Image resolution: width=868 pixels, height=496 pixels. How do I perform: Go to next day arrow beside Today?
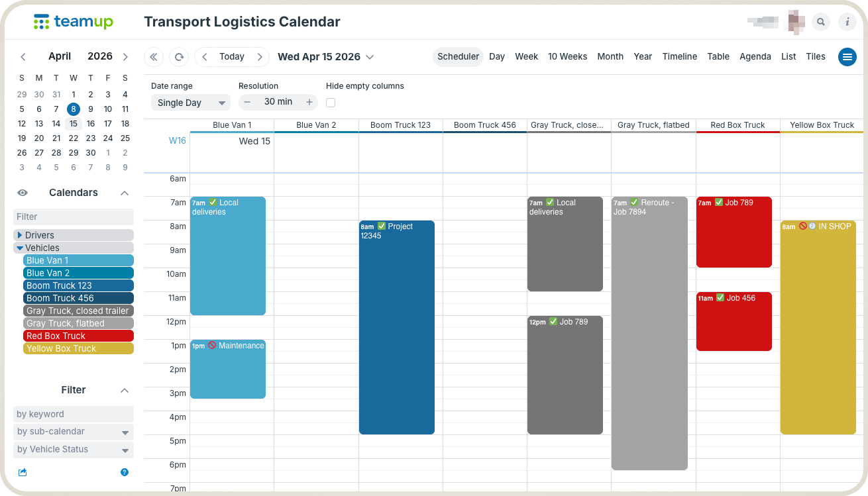[260, 57]
